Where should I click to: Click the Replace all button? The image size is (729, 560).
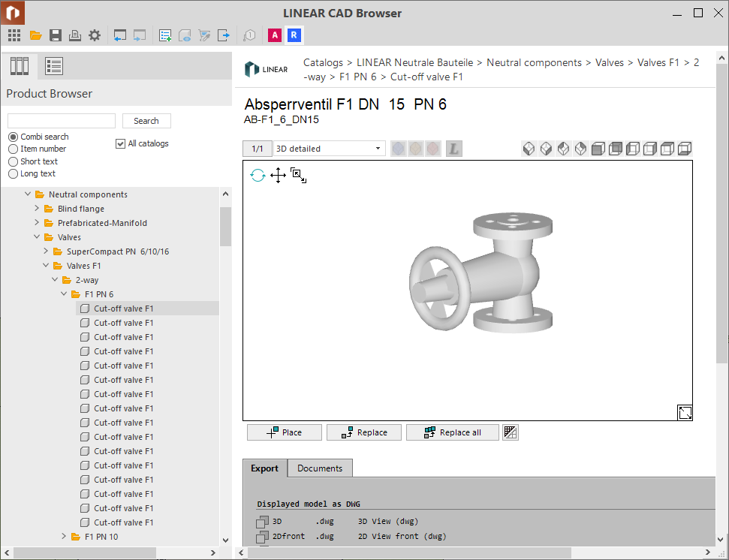point(453,432)
